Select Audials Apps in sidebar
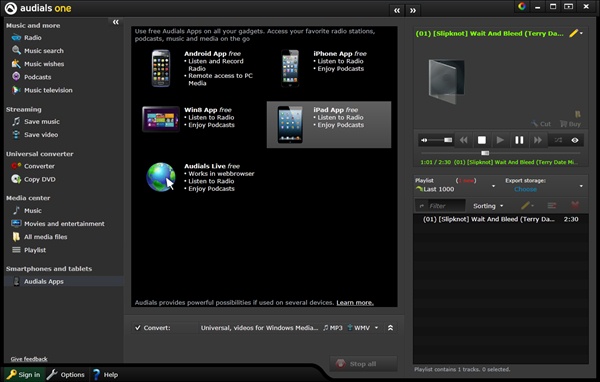The width and height of the screenshot is (600, 382). tap(64, 281)
